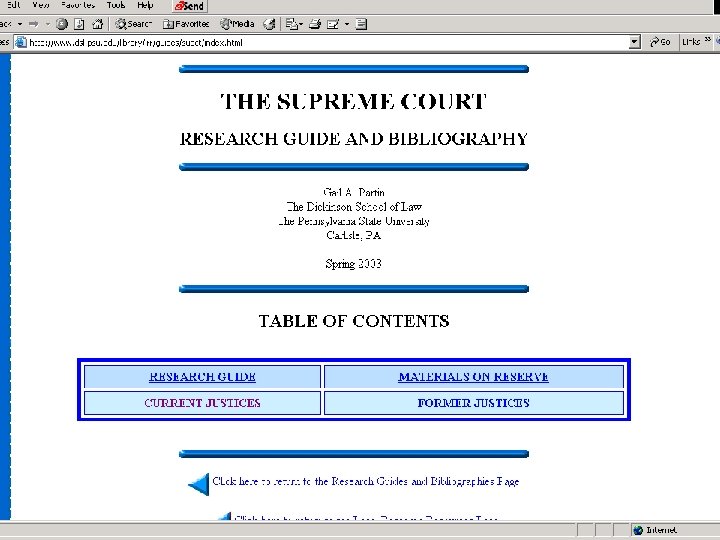Click the Go button
720x540 pixels.
coord(660,42)
